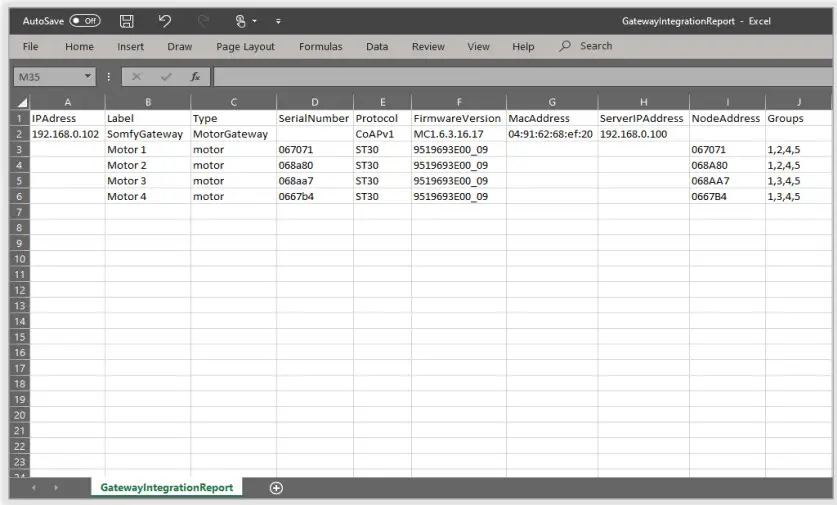Viewport: 837px width, 505px height.
Task: Open the Help tab
Action: point(523,46)
